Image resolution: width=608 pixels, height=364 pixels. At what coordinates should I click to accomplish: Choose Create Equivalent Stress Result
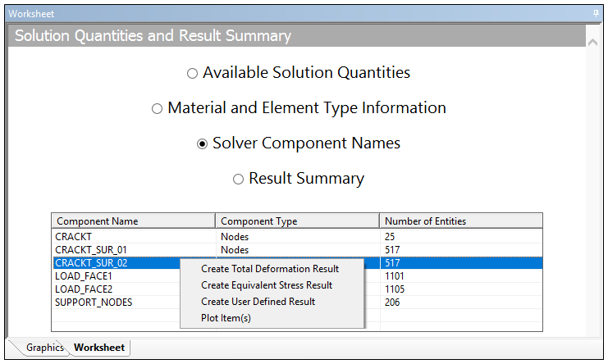tap(267, 285)
